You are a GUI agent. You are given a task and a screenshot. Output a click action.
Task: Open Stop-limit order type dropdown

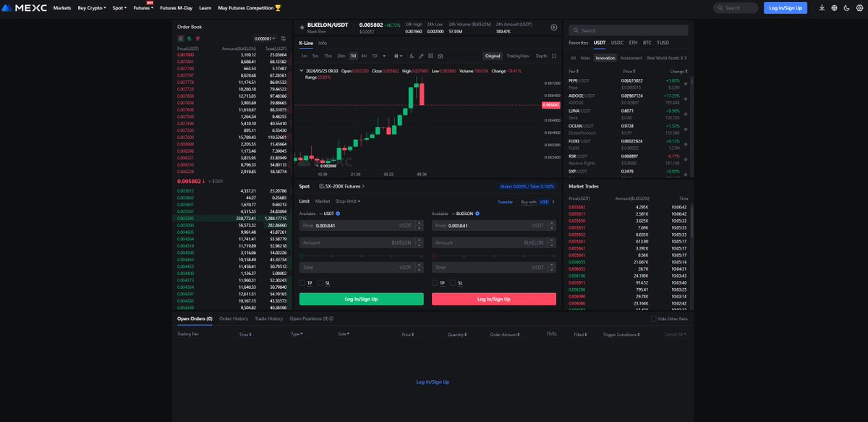click(348, 201)
